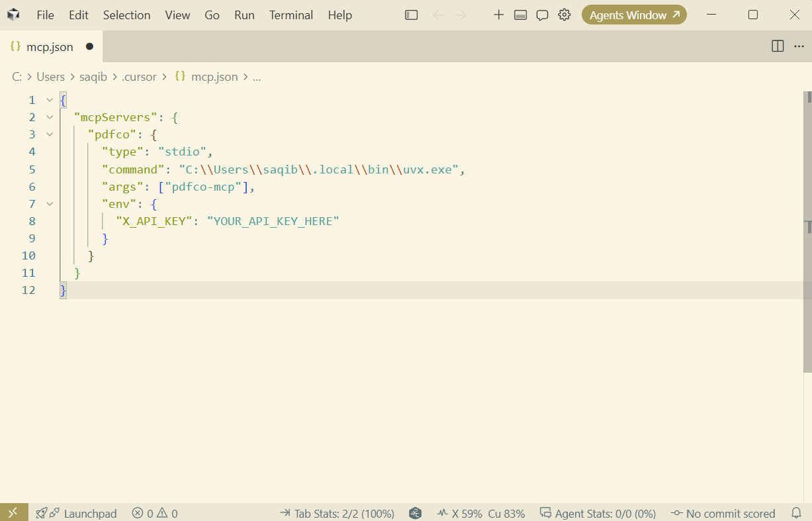Click the Cursor app logo icon
The width and height of the screenshot is (812, 521).
(x=13, y=15)
